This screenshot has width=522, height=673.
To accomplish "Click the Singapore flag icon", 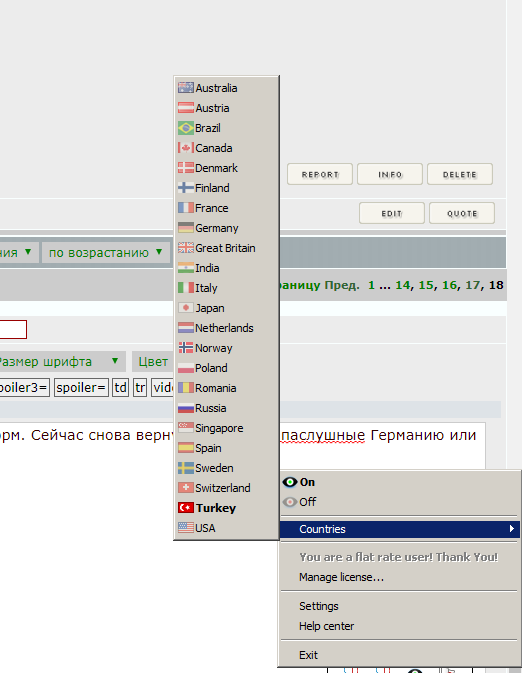I will coord(186,428).
